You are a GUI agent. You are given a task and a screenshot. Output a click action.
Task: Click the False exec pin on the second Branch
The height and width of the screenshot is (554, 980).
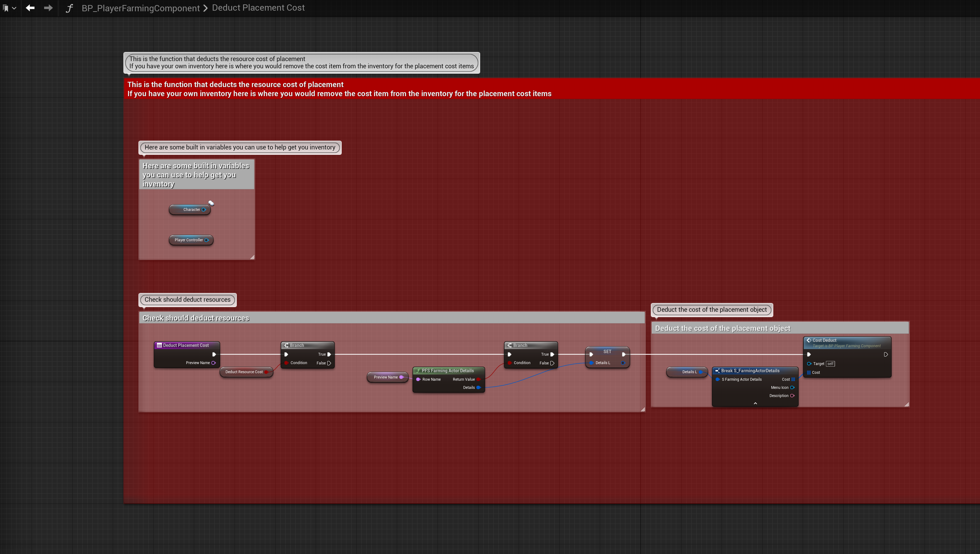[552, 363]
